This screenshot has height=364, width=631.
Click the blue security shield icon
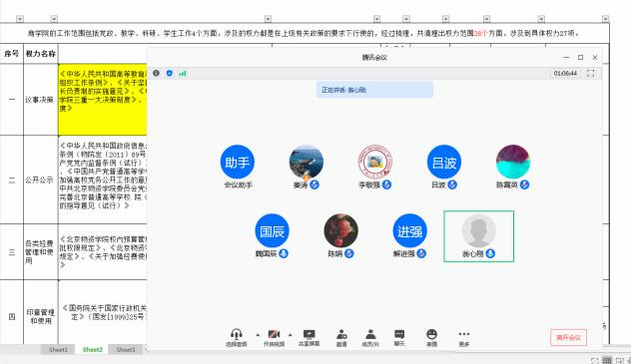coord(170,73)
